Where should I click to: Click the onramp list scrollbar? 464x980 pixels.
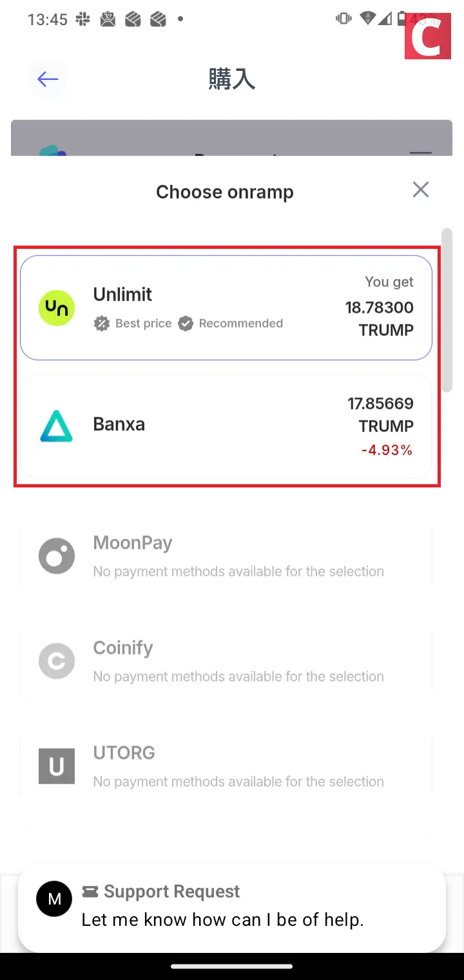point(447,309)
